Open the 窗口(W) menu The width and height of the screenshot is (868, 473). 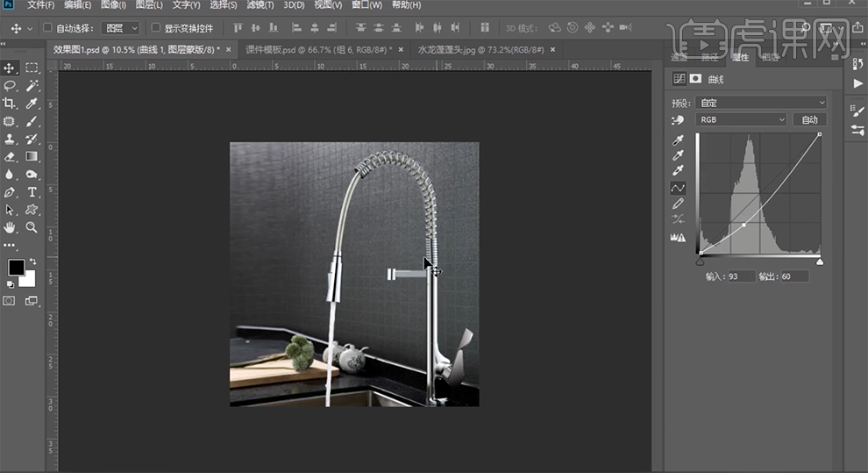click(x=367, y=5)
